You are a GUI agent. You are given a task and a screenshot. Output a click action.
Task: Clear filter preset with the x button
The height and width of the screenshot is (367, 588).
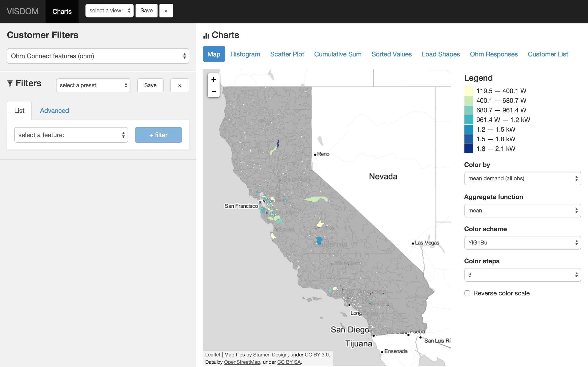click(180, 85)
